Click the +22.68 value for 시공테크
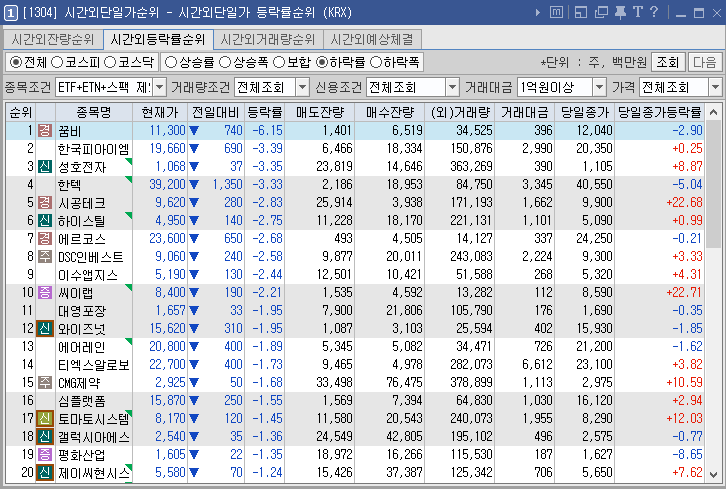 click(684, 202)
